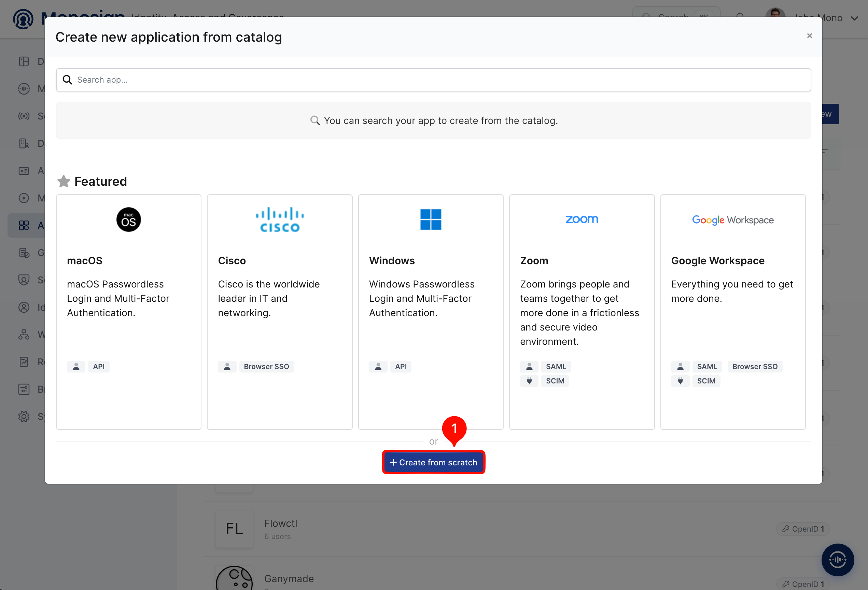Click the plug icon on Zoom card
868x590 pixels.
click(529, 381)
